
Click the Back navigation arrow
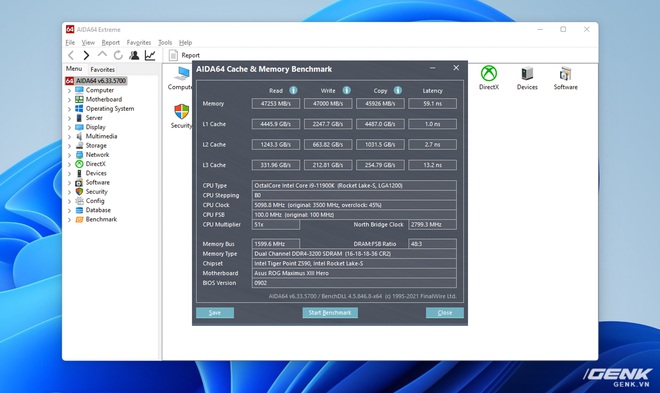click(x=71, y=55)
